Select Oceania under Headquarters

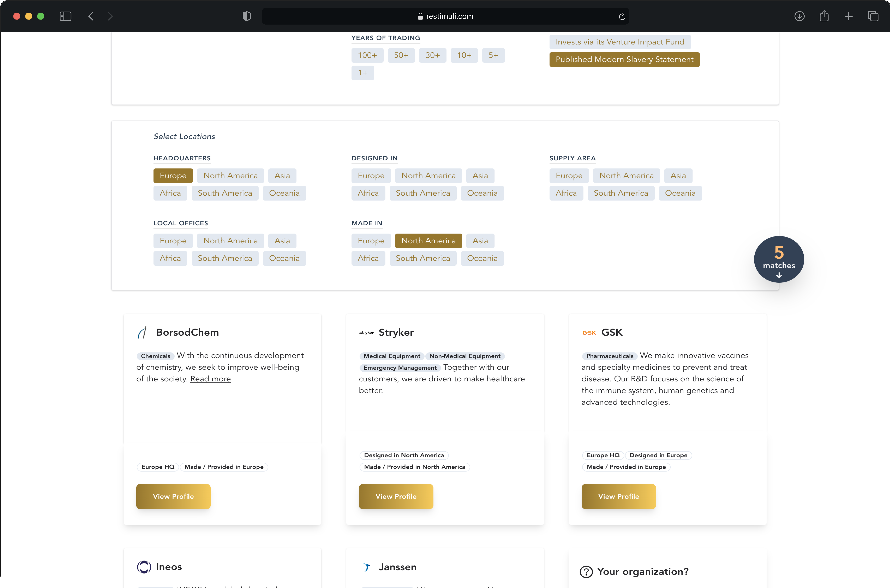(x=284, y=193)
